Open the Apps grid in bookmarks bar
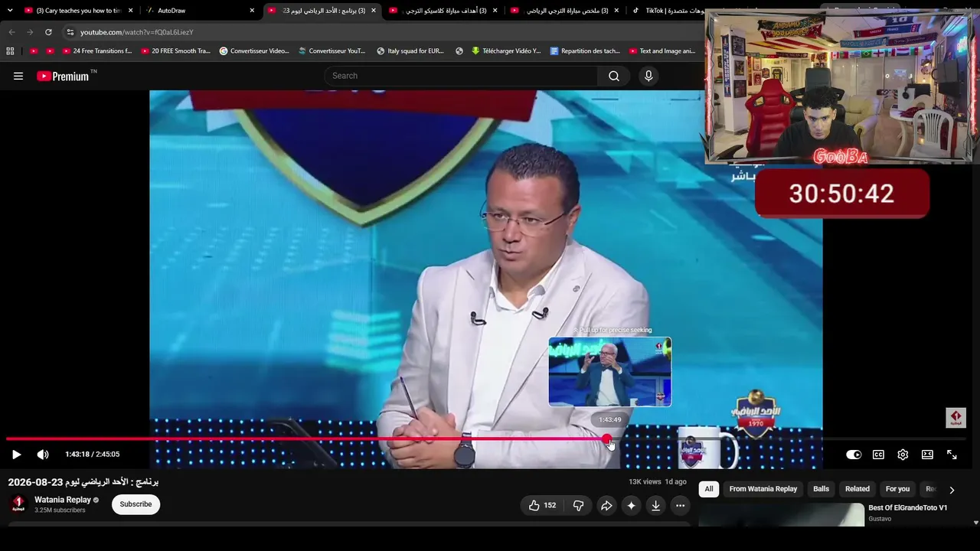Screen dimensions: 980x551 [x=10, y=51]
